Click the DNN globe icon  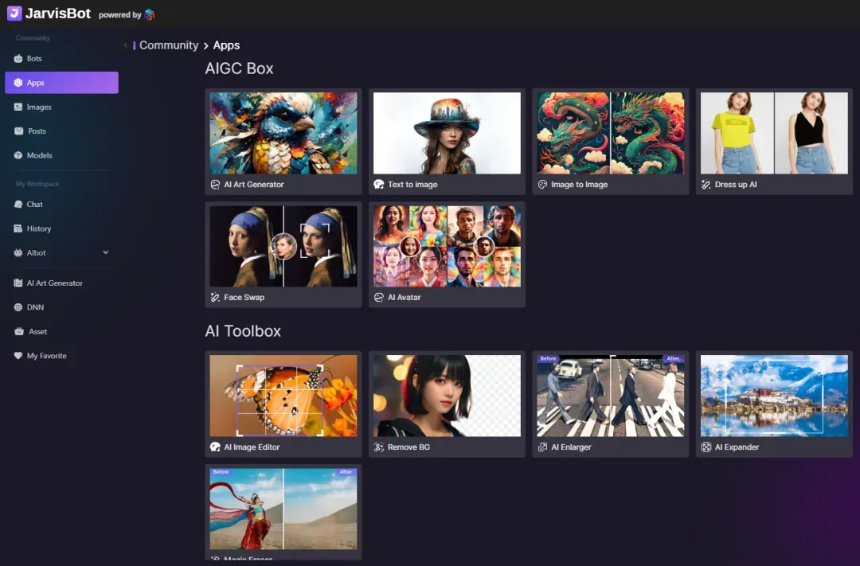(18, 307)
